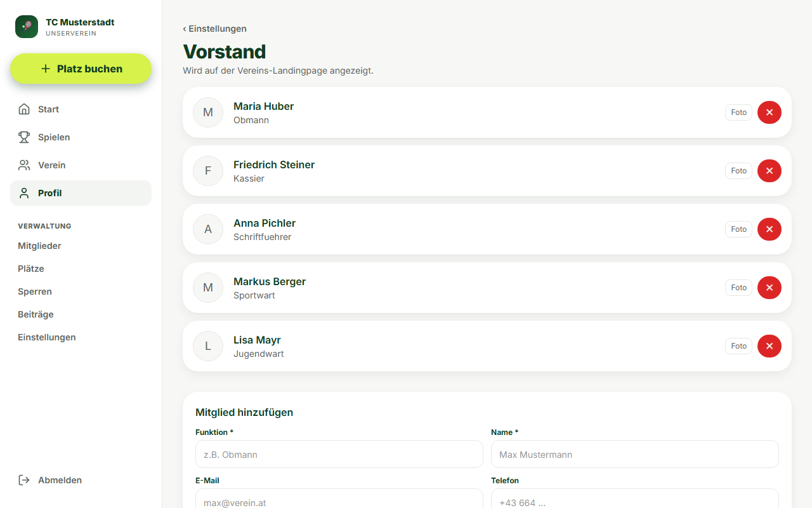The width and height of the screenshot is (812, 508).
Task: Click Lisa Mayr's avatar circle
Action: coord(208,346)
